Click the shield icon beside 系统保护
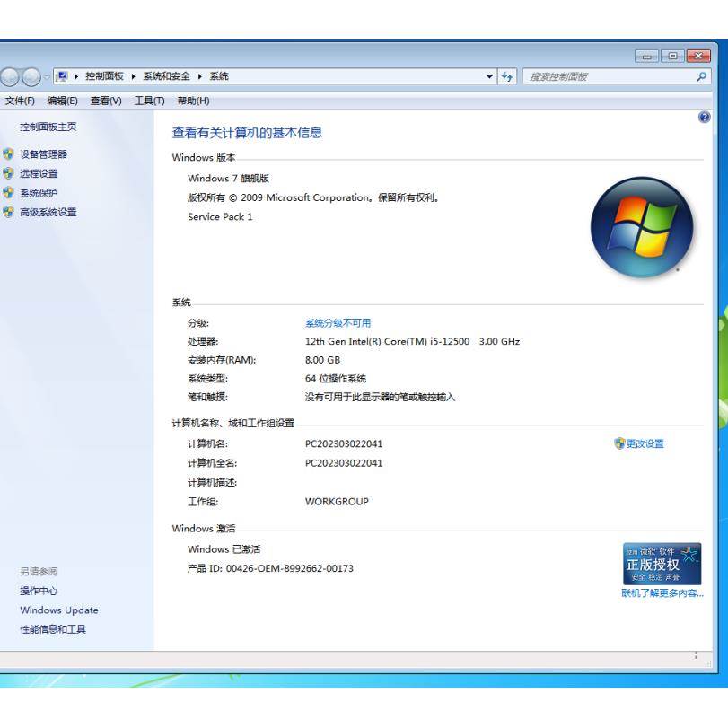This screenshot has width=728, height=728. [x=8, y=193]
